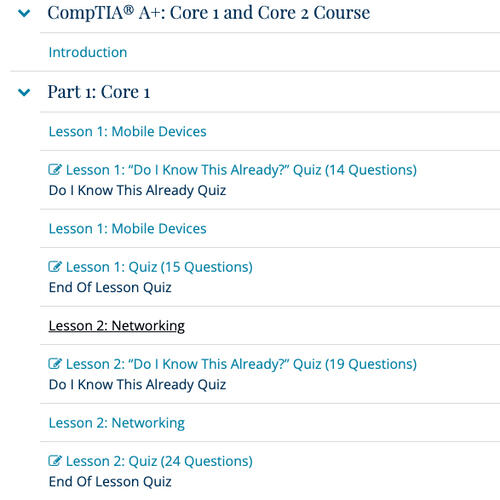Open Lesson 2: Quiz (24 Questions)
Image resolution: width=500 pixels, height=500 pixels.
click(159, 461)
